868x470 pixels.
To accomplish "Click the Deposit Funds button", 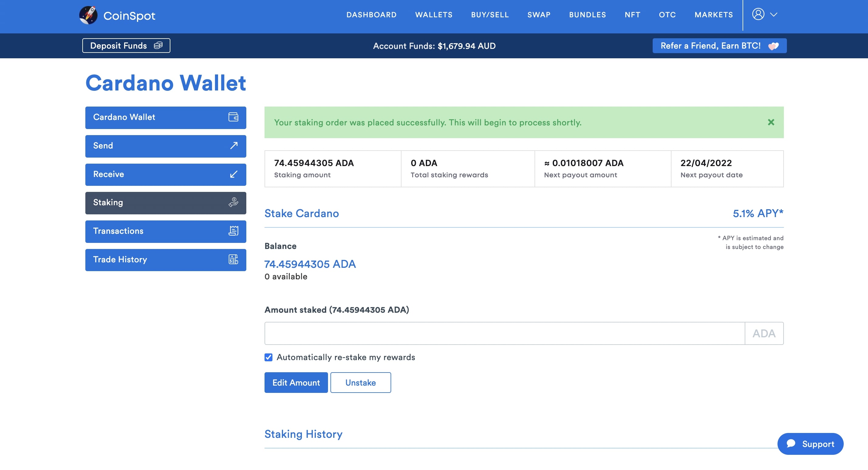I will tap(126, 46).
